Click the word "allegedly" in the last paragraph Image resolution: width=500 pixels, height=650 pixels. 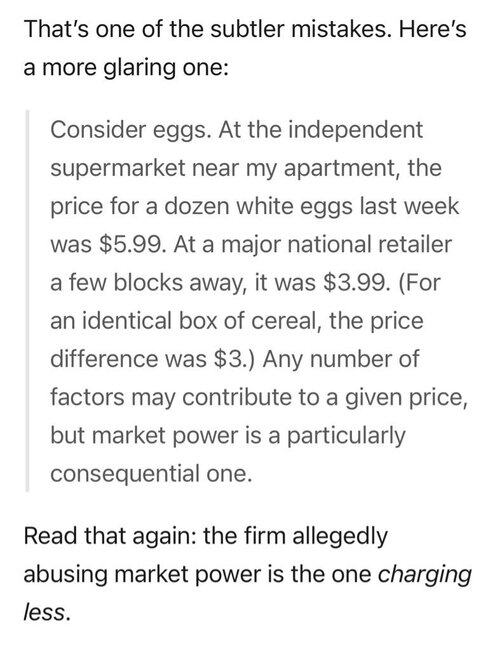(340, 536)
